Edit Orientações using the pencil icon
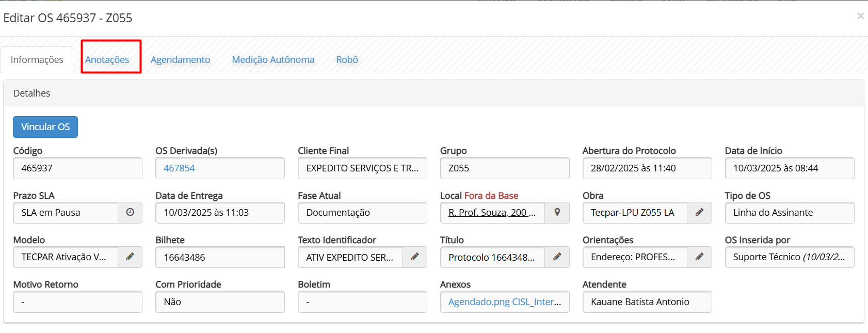The width and height of the screenshot is (868, 333). click(x=699, y=257)
